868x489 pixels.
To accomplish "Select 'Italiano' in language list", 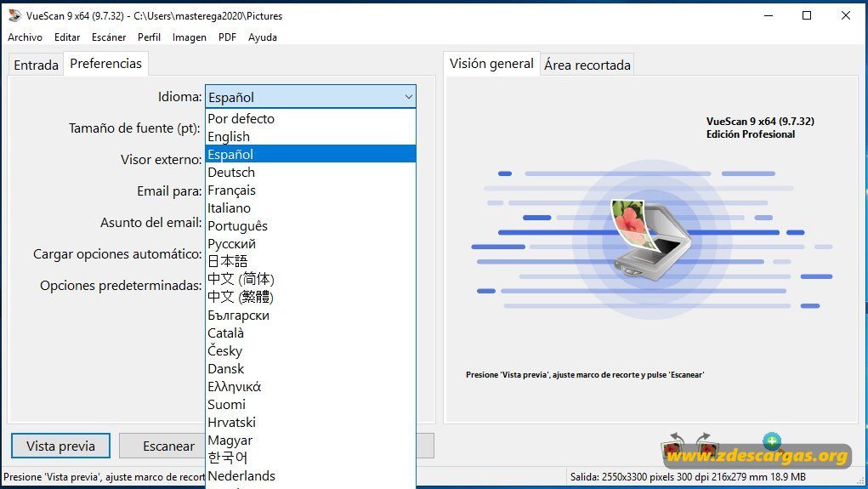I will (x=310, y=208).
